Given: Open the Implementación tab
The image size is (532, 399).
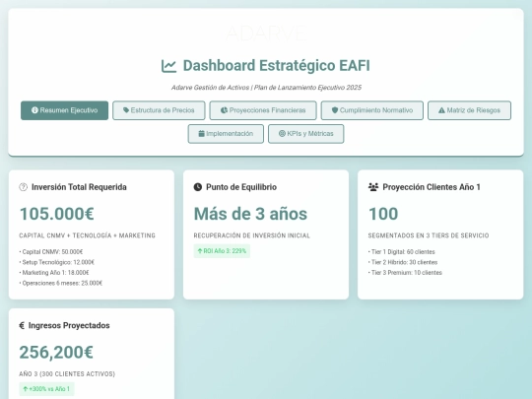Looking at the screenshot, I should click(226, 134).
